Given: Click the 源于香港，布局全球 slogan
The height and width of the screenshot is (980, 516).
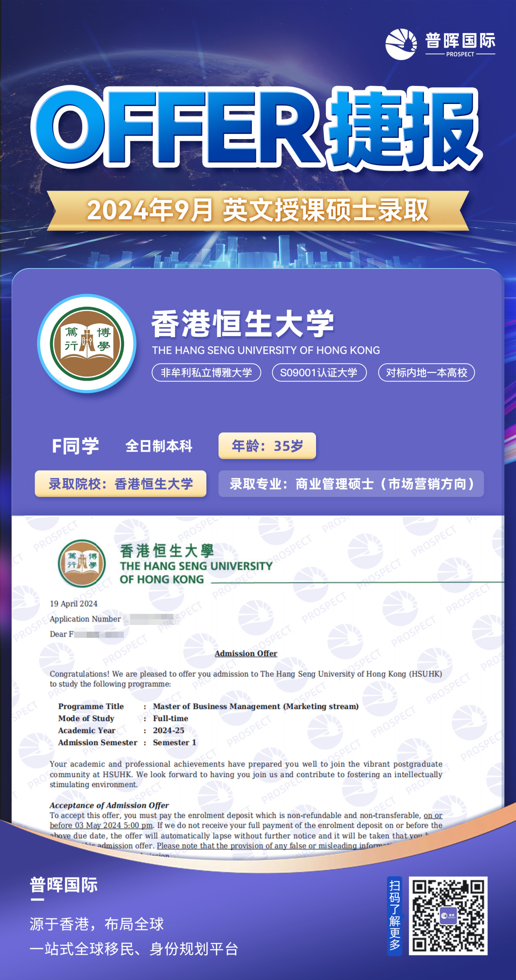Looking at the screenshot, I should tap(97, 924).
